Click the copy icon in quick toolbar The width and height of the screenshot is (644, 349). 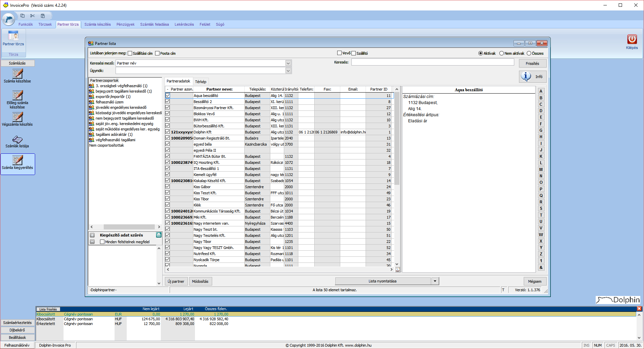(23, 16)
